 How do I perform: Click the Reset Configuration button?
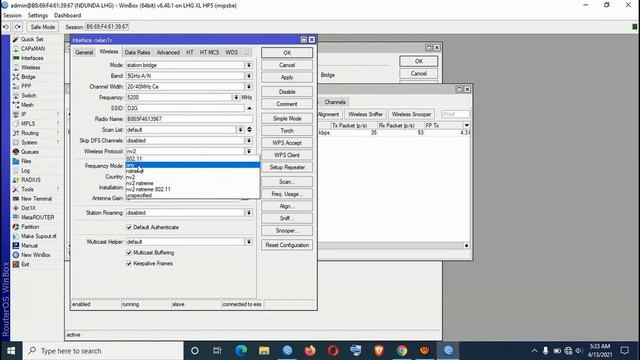click(287, 245)
